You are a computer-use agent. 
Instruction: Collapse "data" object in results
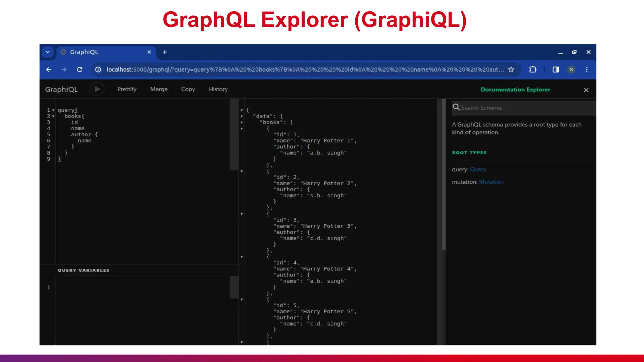(x=241, y=116)
